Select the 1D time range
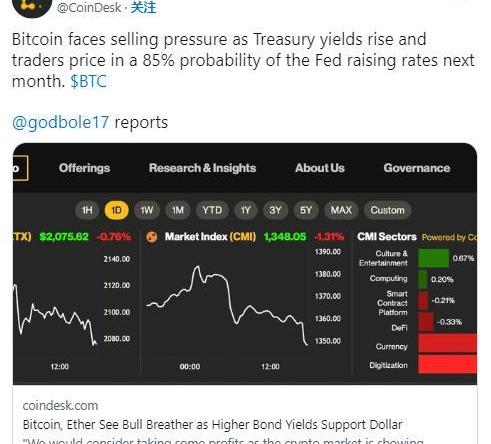 click(x=116, y=210)
